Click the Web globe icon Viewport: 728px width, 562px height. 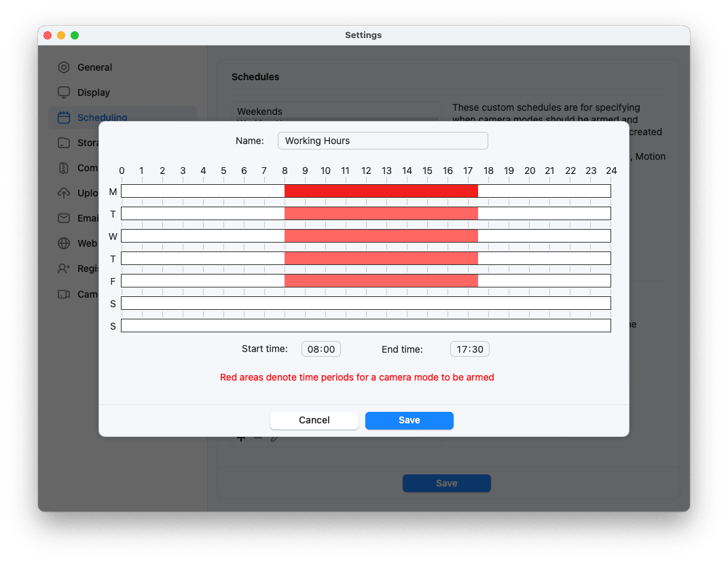tap(63, 243)
